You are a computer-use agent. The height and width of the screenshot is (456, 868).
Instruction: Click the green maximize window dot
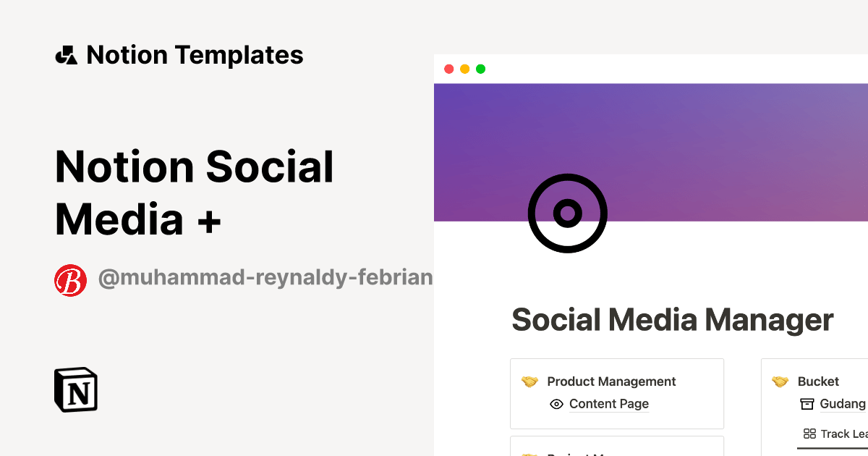[480, 69]
